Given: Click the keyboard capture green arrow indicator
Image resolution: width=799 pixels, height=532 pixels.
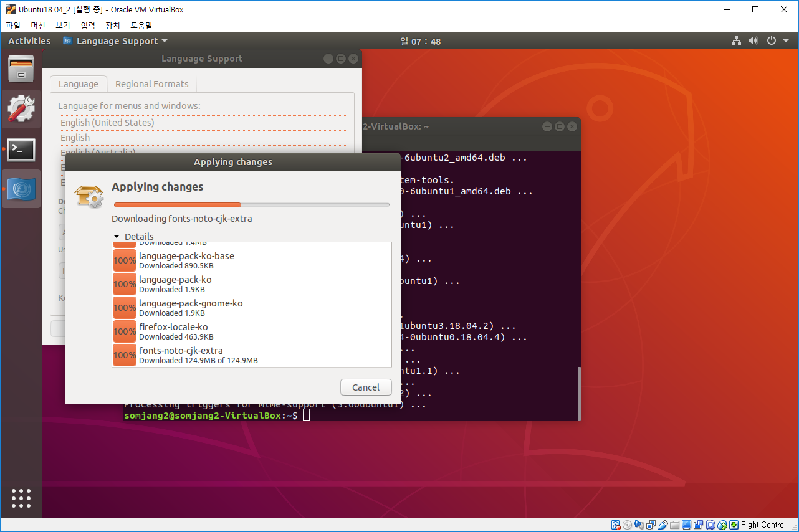Looking at the screenshot, I should pos(734,525).
